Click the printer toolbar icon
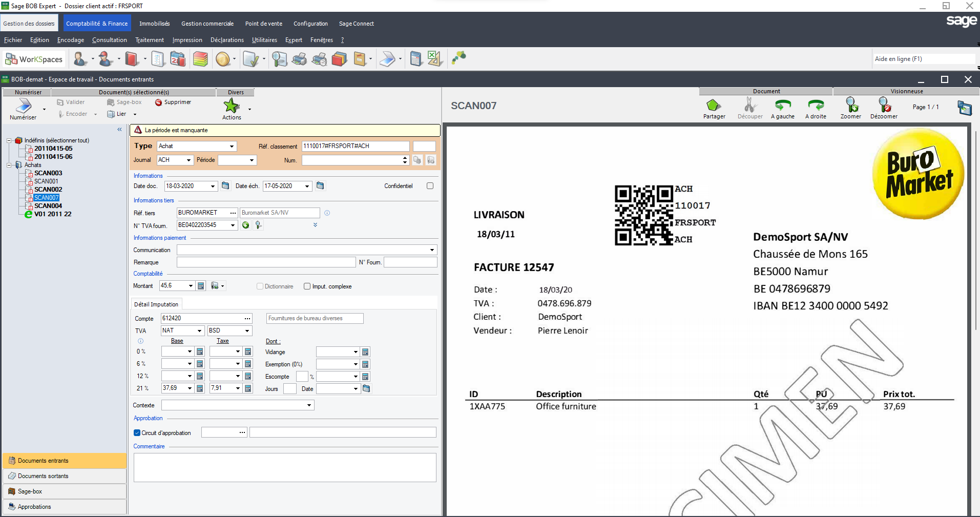The width and height of the screenshot is (980, 517). [x=299, y=59]
